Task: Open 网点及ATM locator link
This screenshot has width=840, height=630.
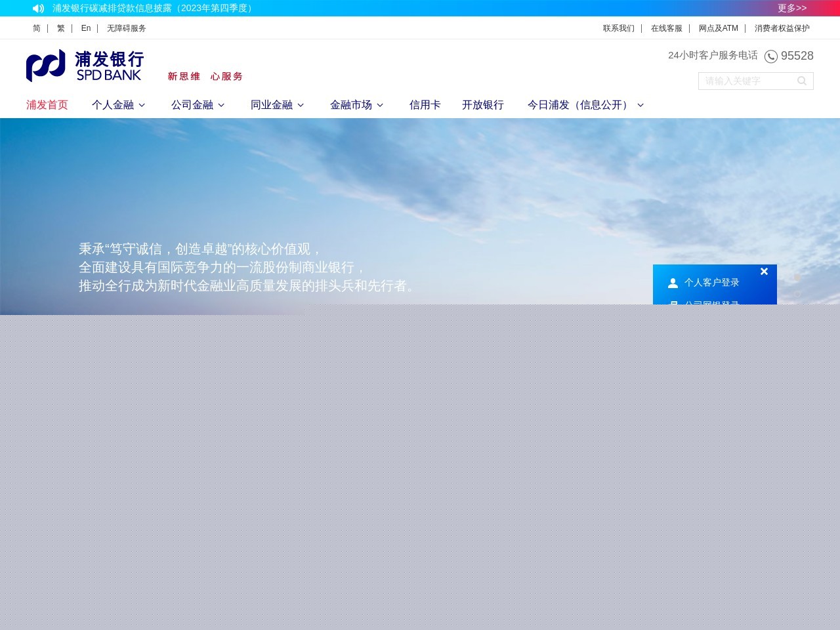Action: pos(718,28)
